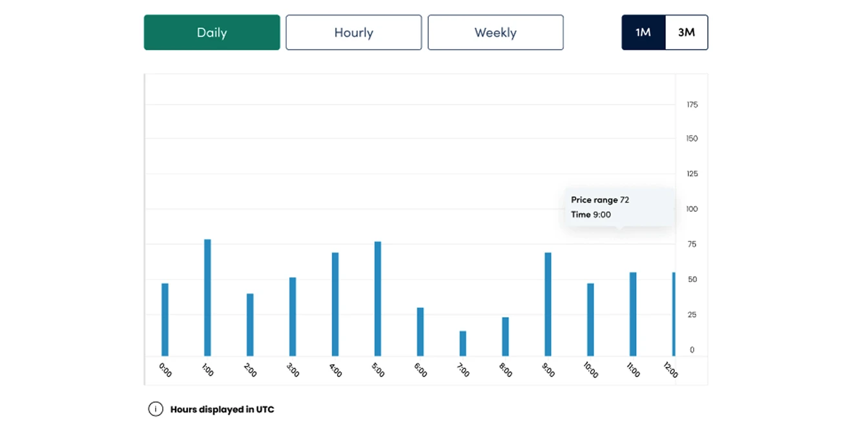The image size is (868, 434).
Task: Click the info icon beside UTC note
Action: 156,409
